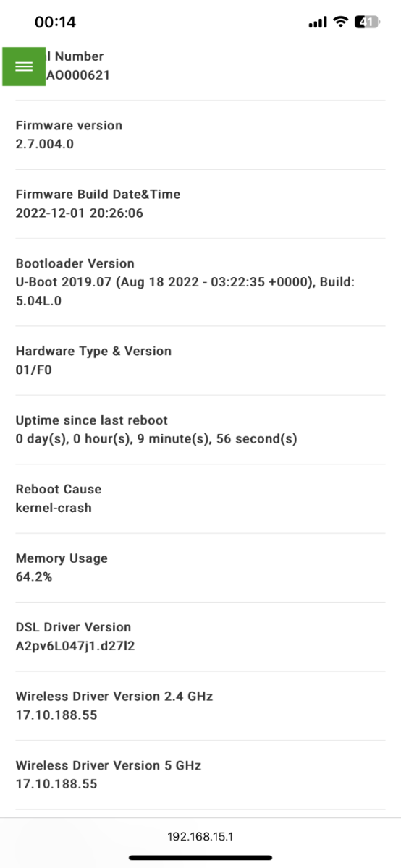Tap the DSL Driver Version label
Screen dimensions: 401x868
point(73,627)
